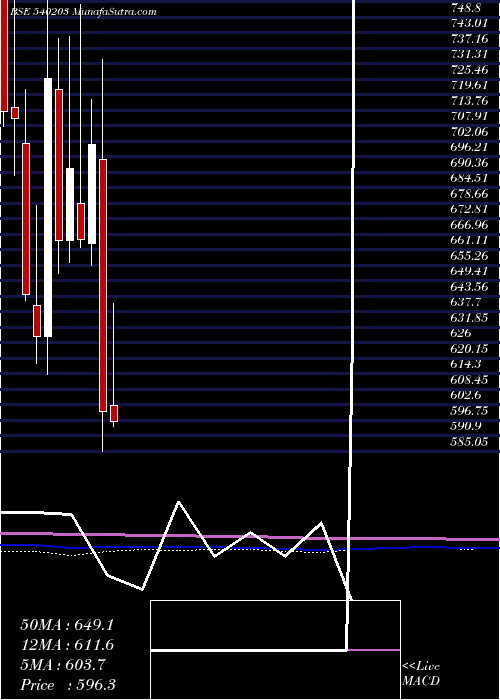The image size is (500, 700).
Task: Select the 590.9 price value
Action: tap(467, 426)
